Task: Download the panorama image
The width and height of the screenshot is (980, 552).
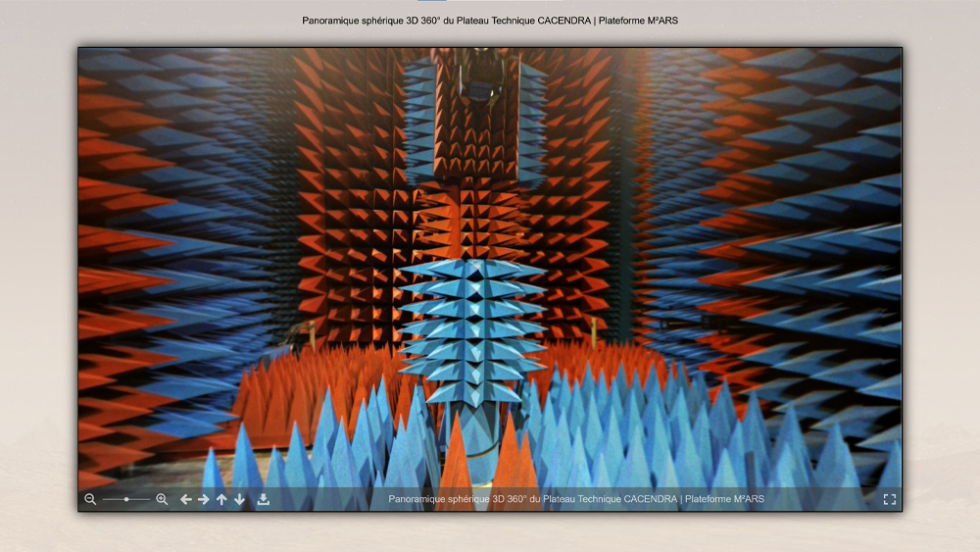Action: pyautogui.click(x=263, y=499)
